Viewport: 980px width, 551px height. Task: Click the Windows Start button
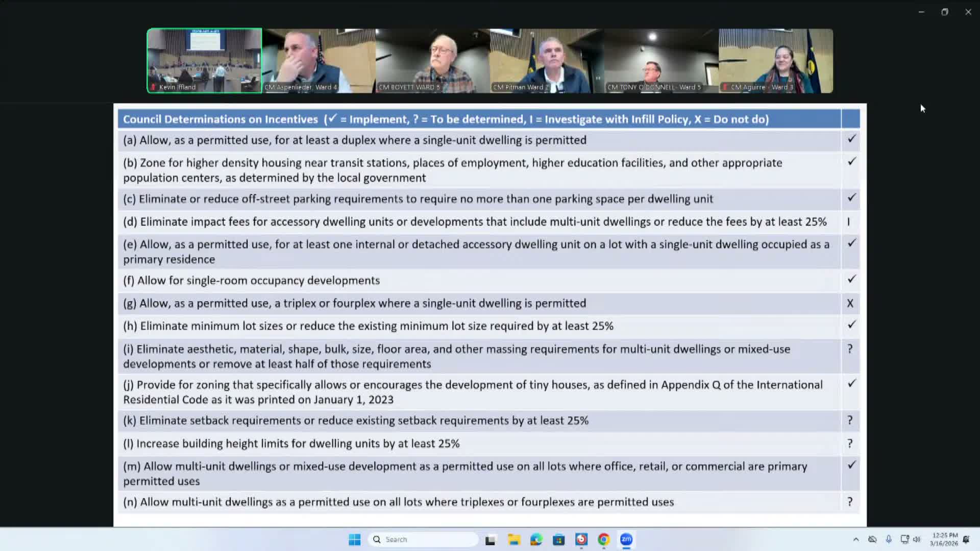coord(355,539)
